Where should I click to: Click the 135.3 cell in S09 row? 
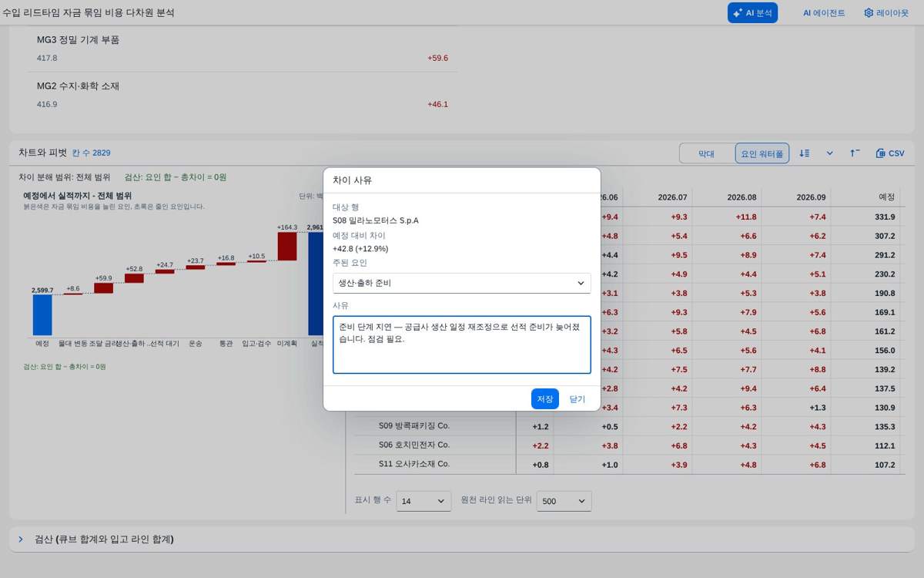[885, 427]
